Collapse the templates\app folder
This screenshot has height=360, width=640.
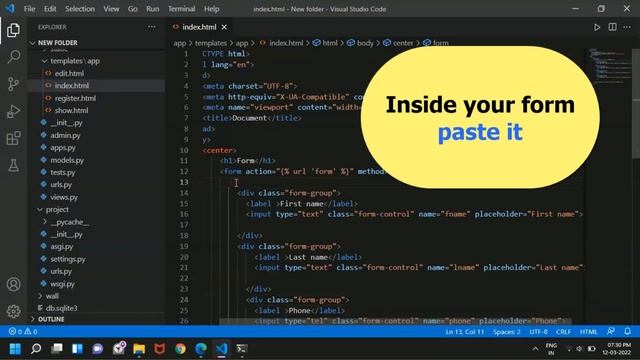(x=75, y=61)
